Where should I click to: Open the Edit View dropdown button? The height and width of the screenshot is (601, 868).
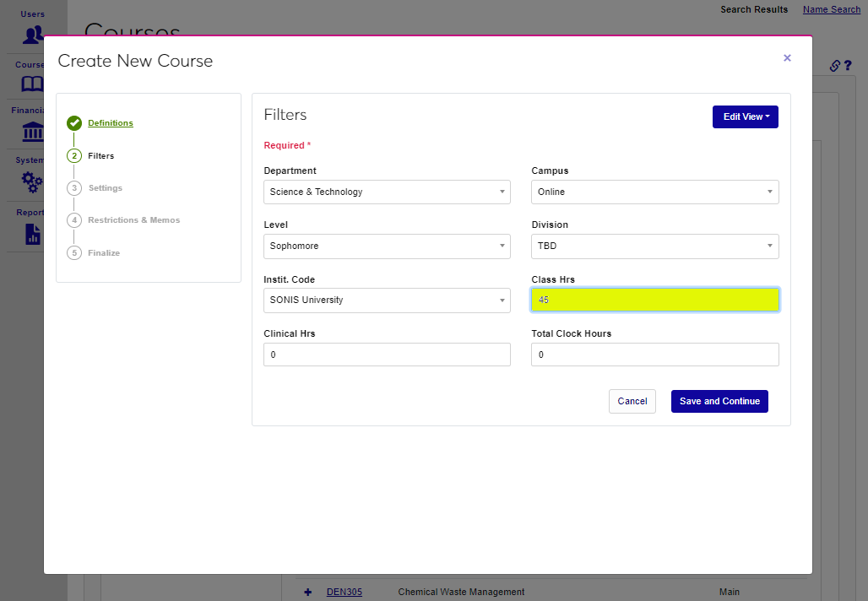745,117
